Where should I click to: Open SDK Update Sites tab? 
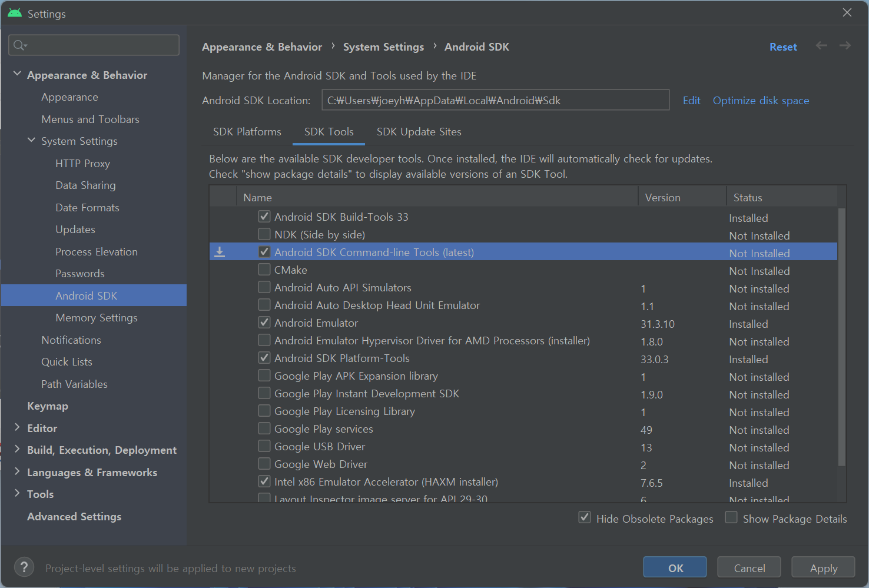click(x=419, y=132)
